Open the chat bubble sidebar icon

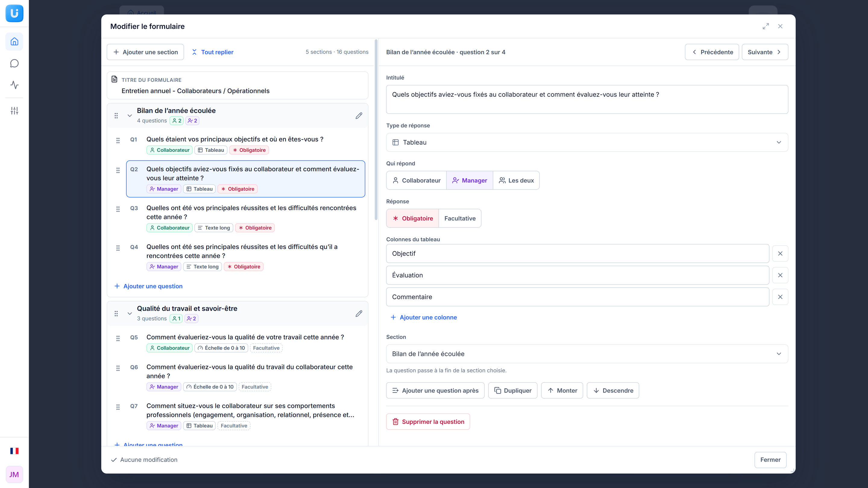[14, 63]
